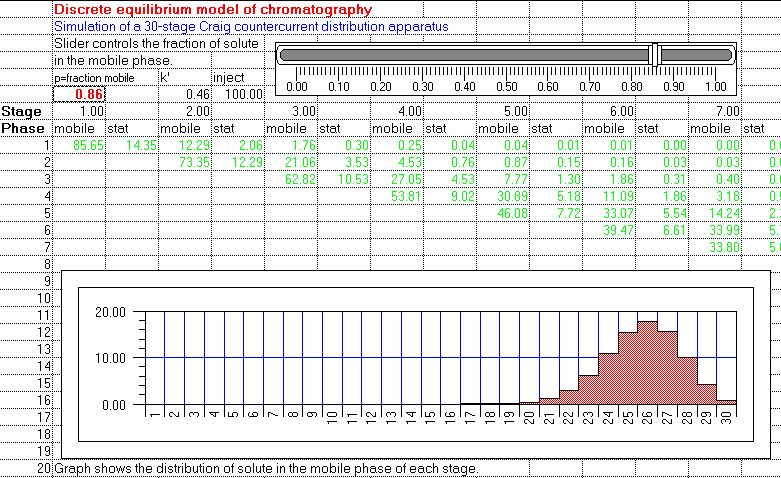
Task: Click the slider track above the 0.10 mark
Action: pos(339,55)
